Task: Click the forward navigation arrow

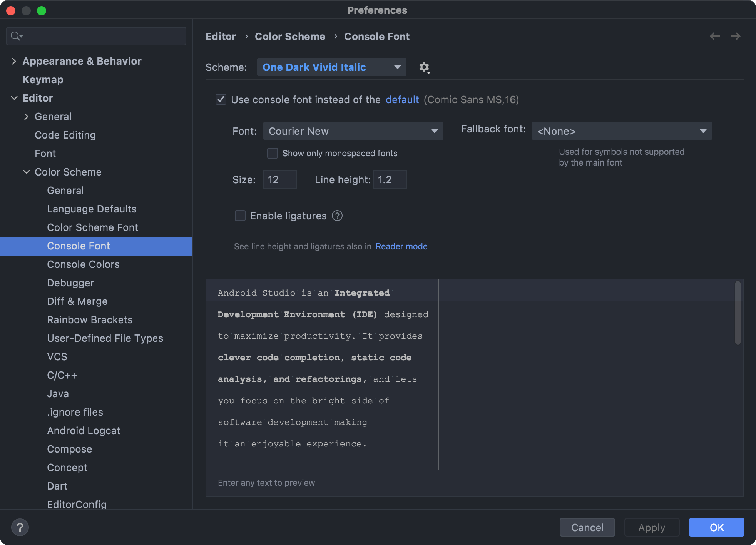Action: coord(735,36)
